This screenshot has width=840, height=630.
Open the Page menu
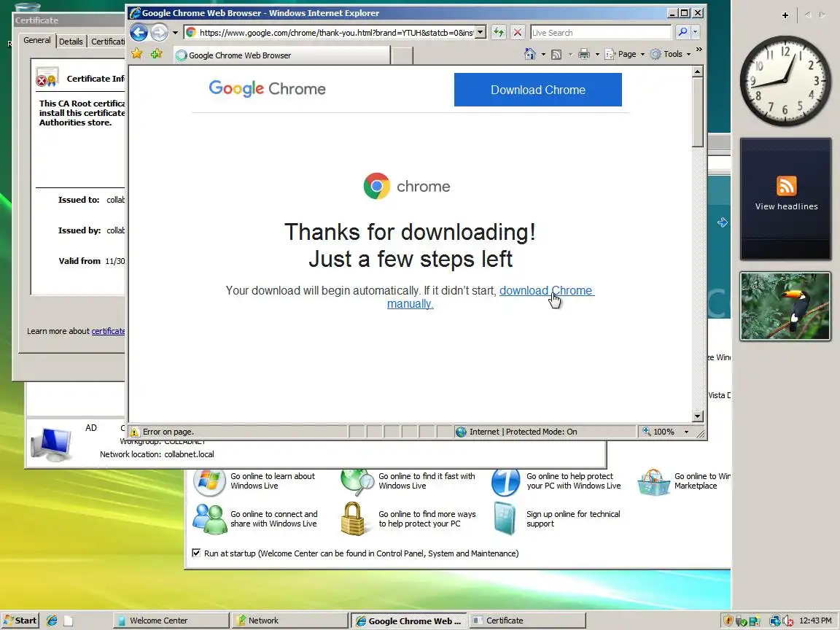point(624,54)
